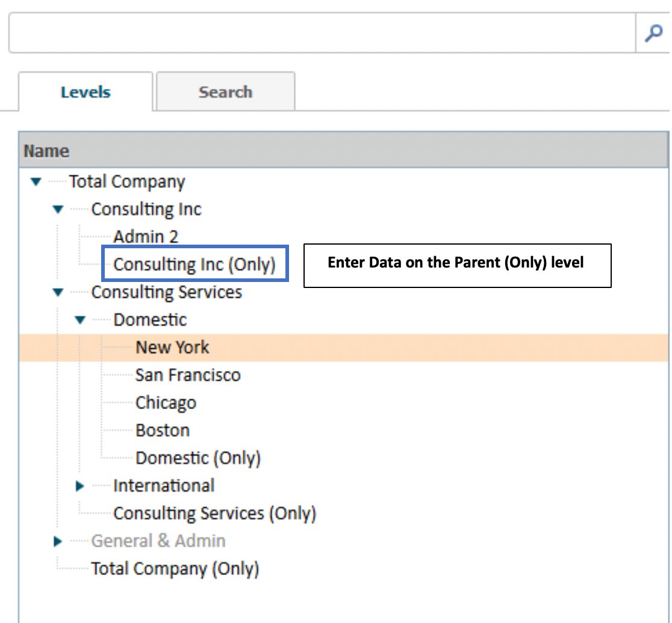Pick the Consulting Services level
This screenshot has height=623, width=672.
coord(166,292)
